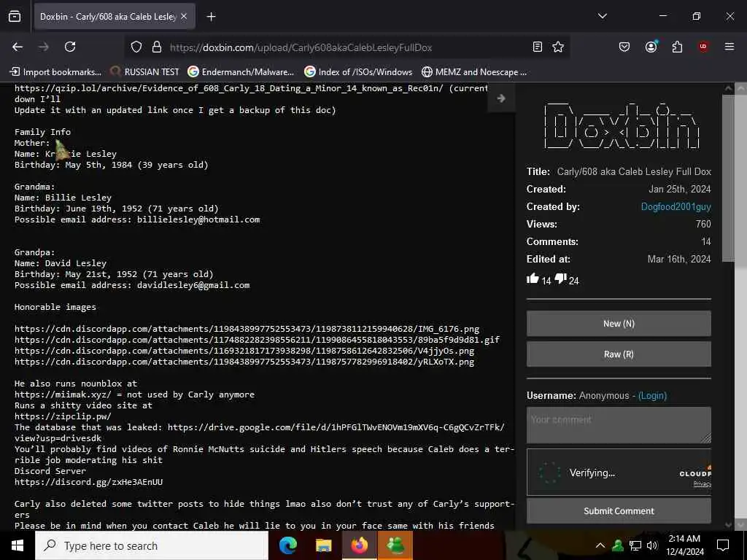Click the outer page scrollbar up arrow
Screen dimensions: 747x560
point(741,88)
